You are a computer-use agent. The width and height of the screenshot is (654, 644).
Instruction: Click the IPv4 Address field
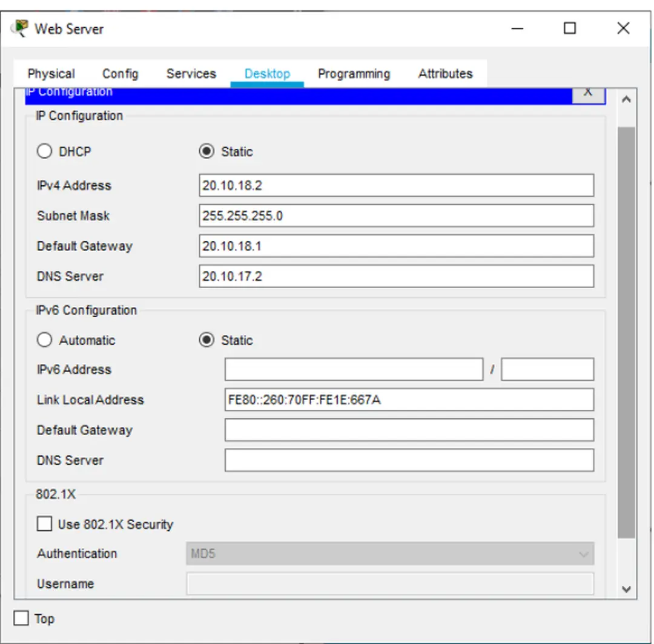396,185
